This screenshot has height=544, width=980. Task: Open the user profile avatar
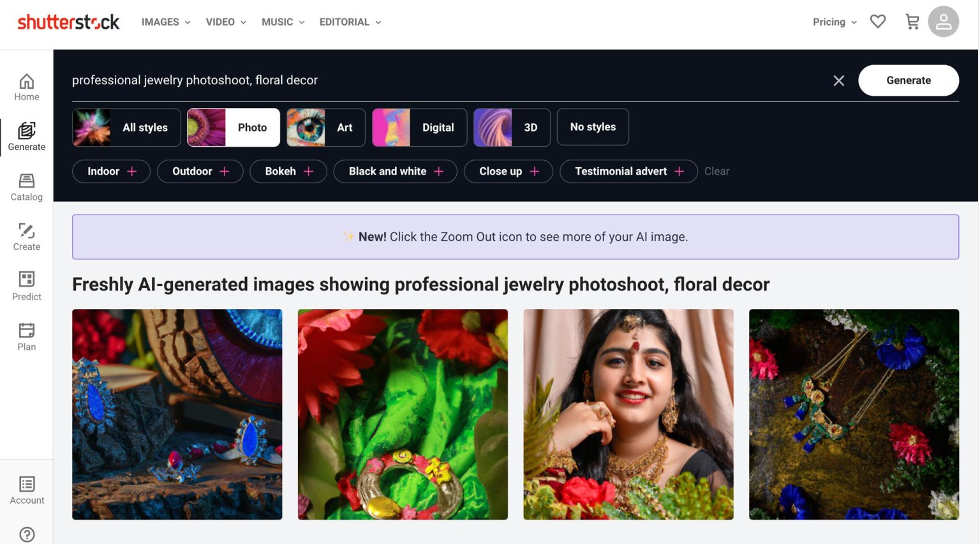(x=943, y=22)
